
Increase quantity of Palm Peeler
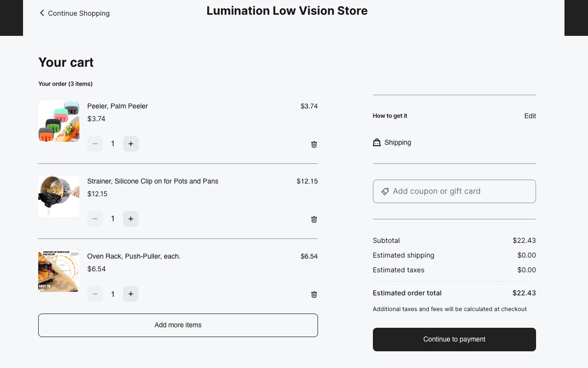pyautogui.click(x=131, y=144)
